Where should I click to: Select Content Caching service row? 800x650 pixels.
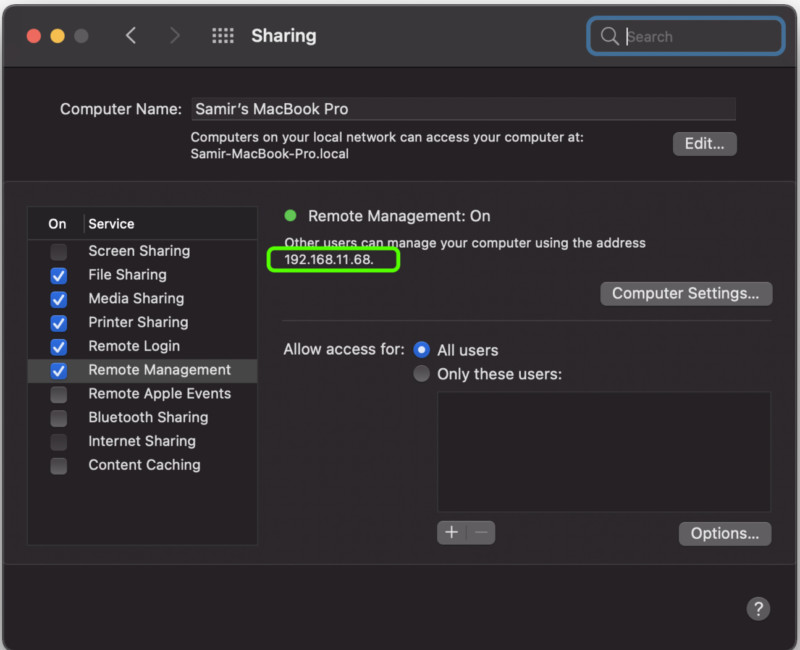142,465
